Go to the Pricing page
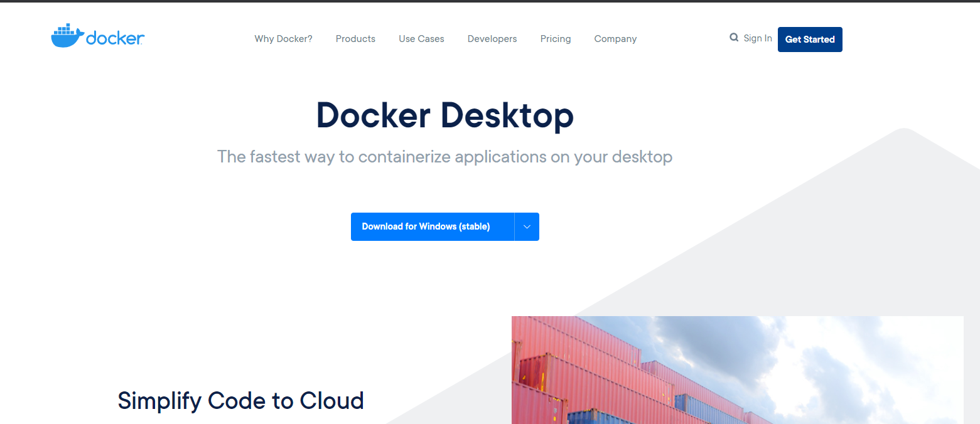Viewport: 980px width, 424px height. (556, 39)
